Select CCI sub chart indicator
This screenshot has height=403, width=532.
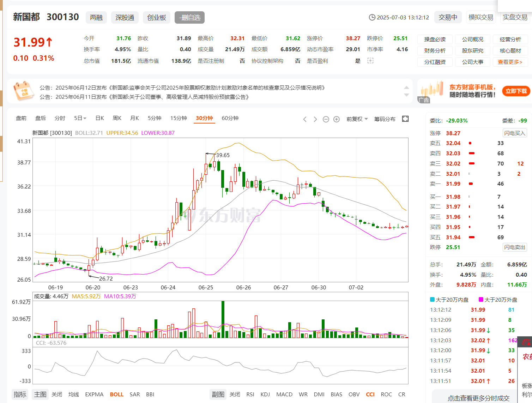pyautogui.click(x=370, y=395)
